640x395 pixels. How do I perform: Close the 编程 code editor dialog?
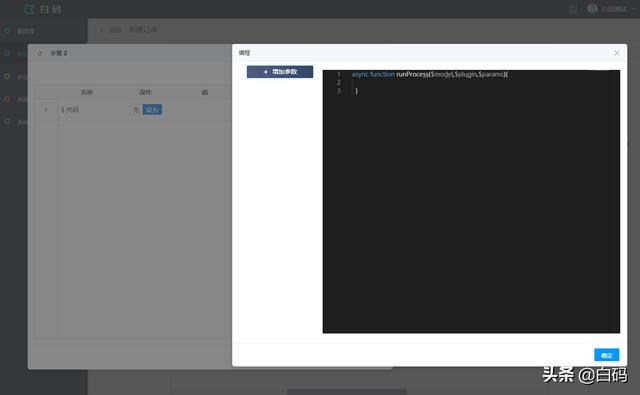click(616, 53)
